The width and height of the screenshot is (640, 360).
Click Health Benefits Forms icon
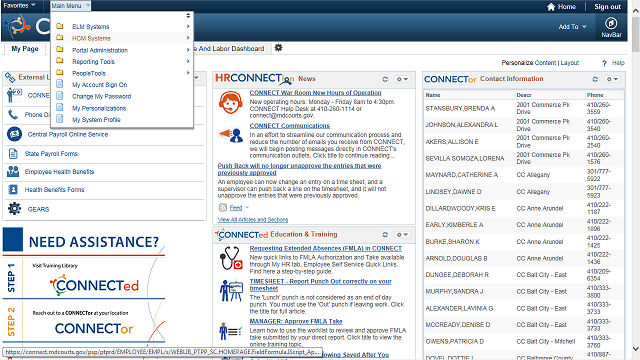[13, 189]
